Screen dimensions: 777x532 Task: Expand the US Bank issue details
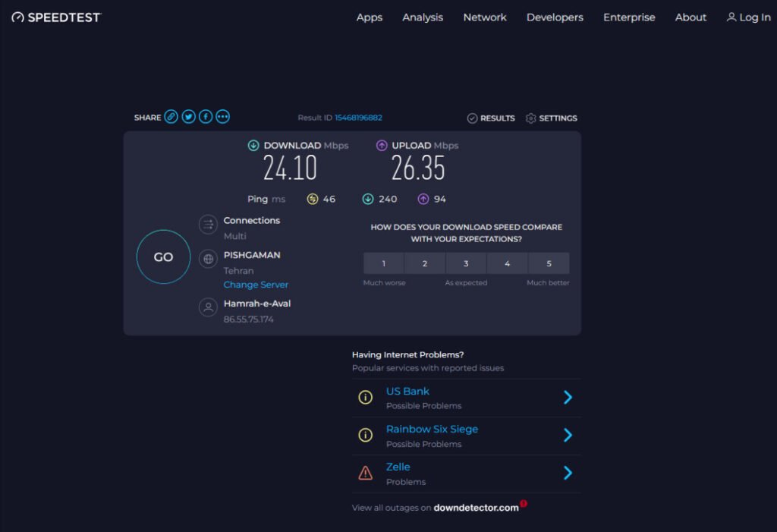[x=568, y=397]
